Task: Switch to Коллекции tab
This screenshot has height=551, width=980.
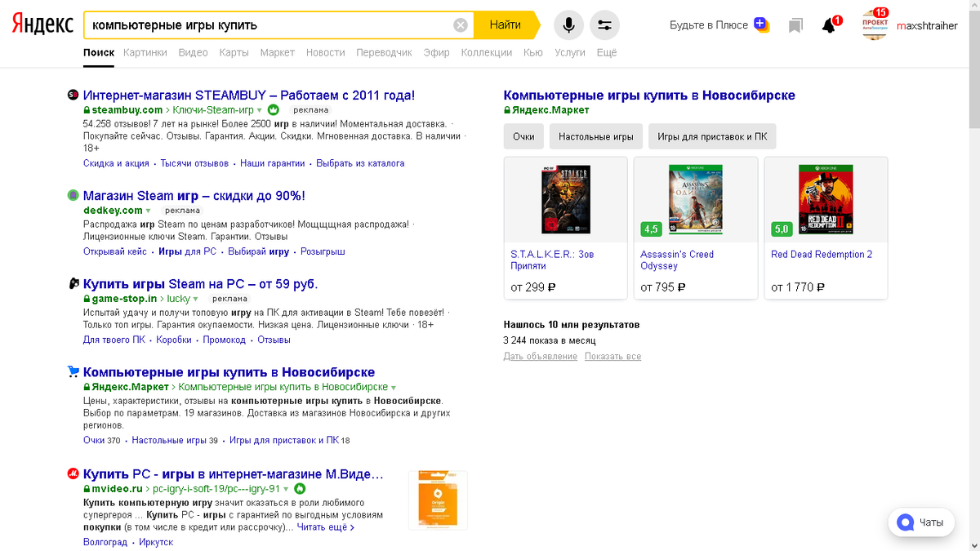Action: pyautogui.click(x=487, y=52)
